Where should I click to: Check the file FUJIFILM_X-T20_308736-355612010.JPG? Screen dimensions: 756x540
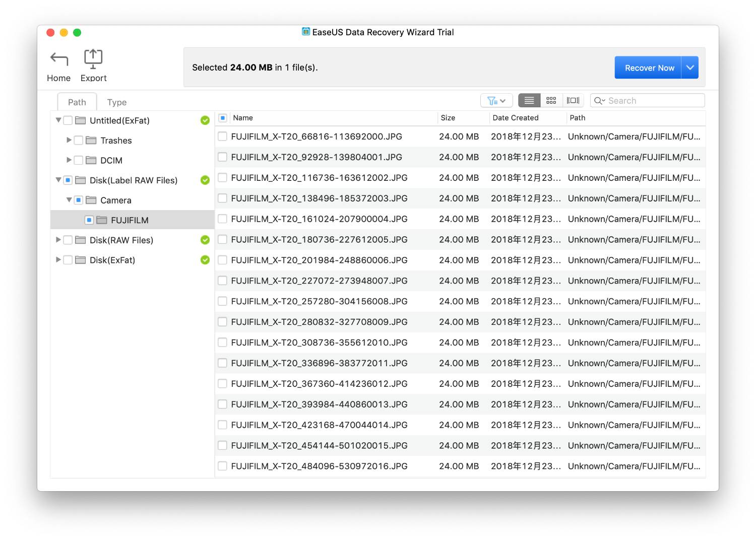tap(222, 343)
